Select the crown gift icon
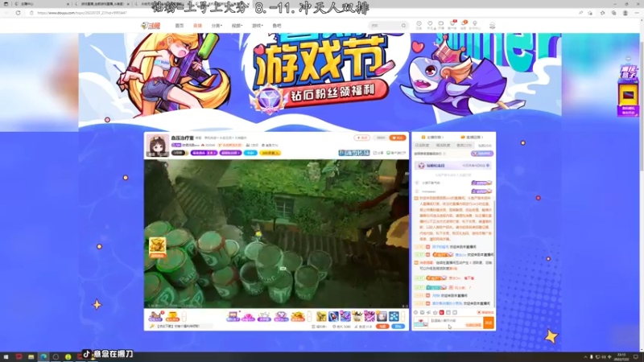 tap(265, 316)
